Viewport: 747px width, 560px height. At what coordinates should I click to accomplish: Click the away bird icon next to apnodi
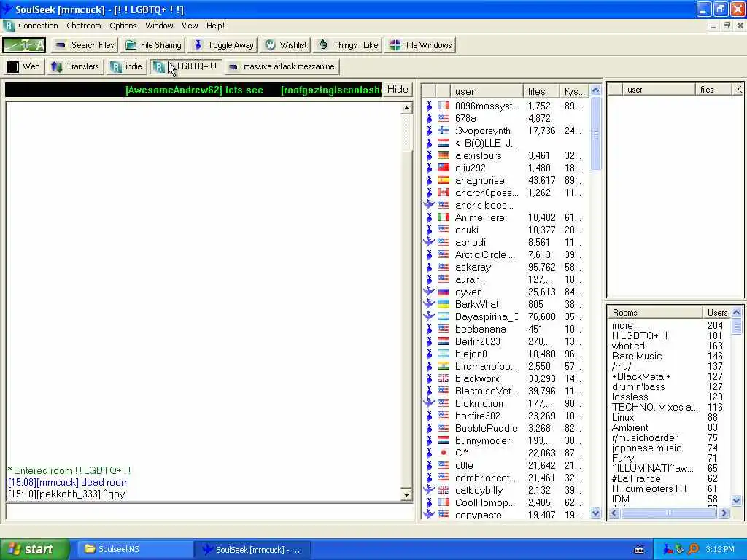[429, 242]
